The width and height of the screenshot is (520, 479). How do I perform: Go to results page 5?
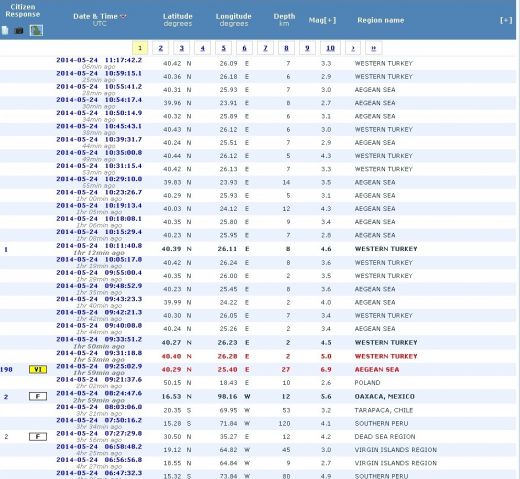click(223, 48)
